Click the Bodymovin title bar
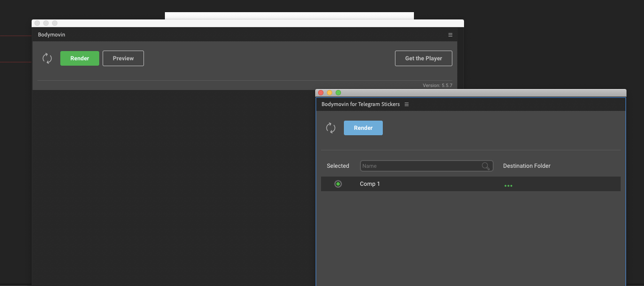The image size is (644, 286). [51, 35]
